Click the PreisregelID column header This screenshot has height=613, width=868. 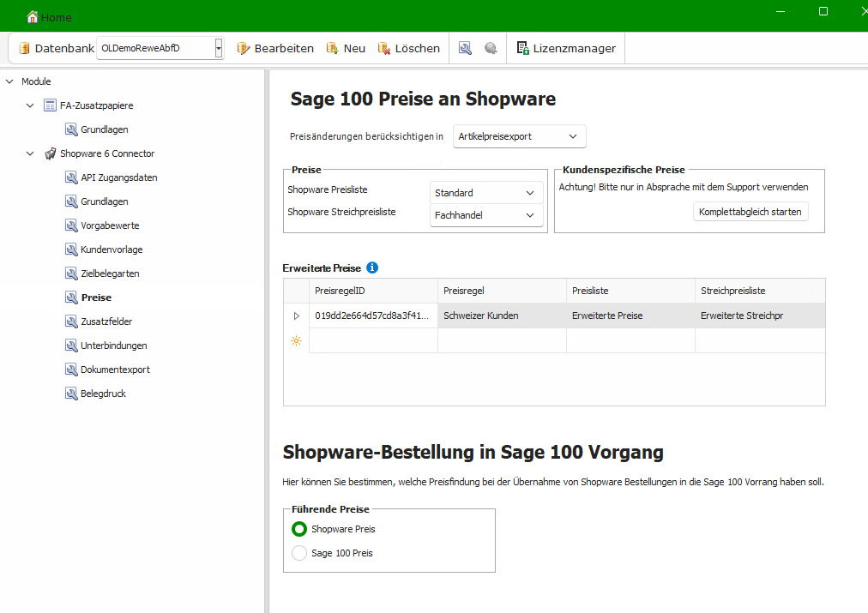click(373, 291)
